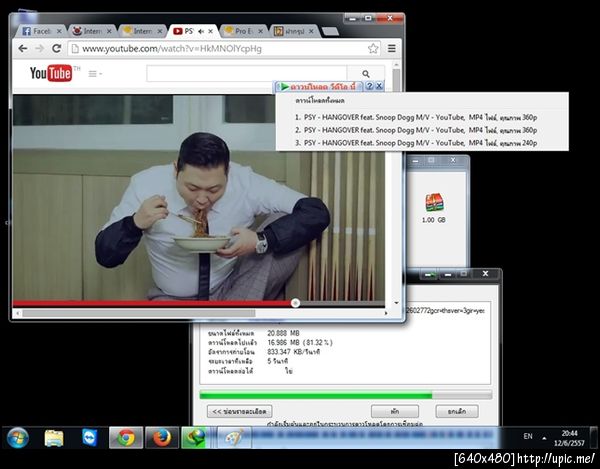Click the YouTube search magnifier button

pos(366,73)
